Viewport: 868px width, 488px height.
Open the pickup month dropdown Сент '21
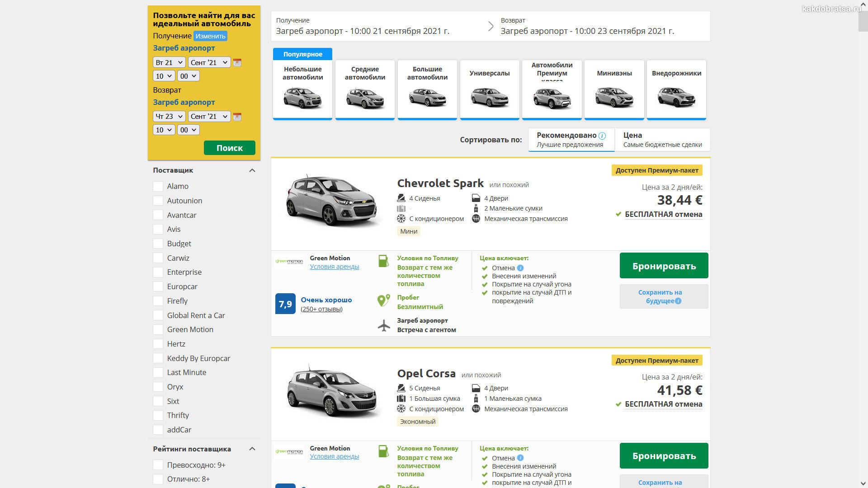(209, 62)
